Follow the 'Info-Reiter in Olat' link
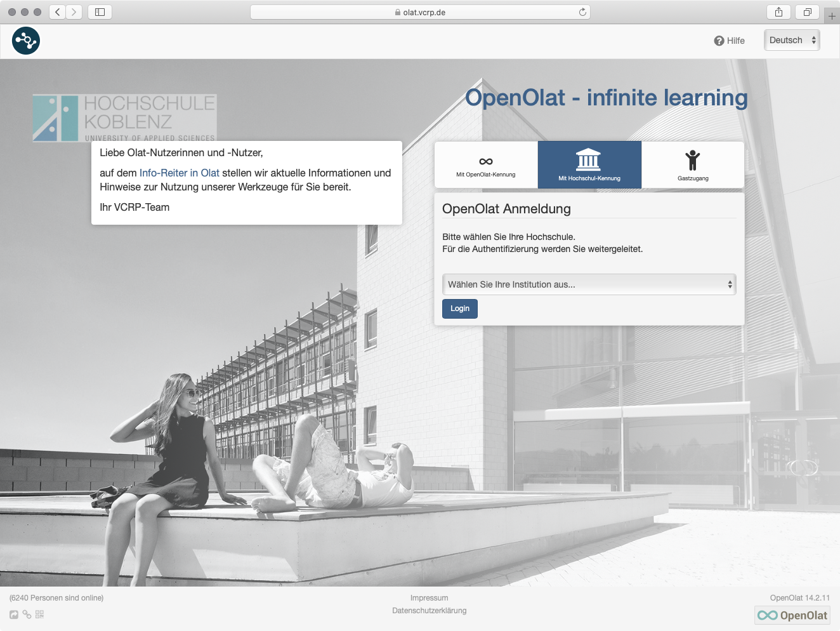The height and width of the screenshot is (631, 840). click(x=180, y=173)
